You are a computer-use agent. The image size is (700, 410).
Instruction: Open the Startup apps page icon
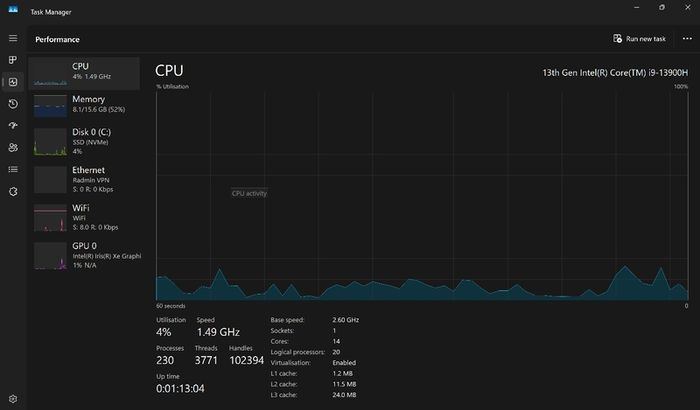click(x=13, y=126)
